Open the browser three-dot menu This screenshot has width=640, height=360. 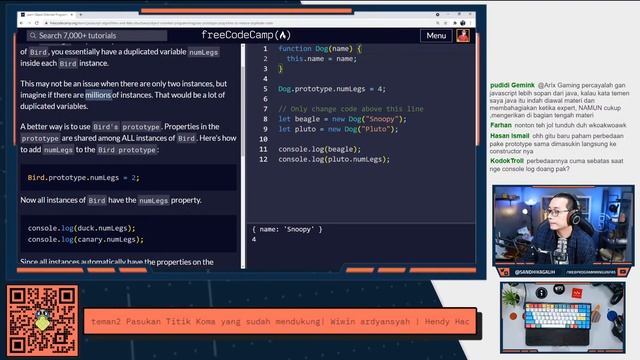[470, 23]
